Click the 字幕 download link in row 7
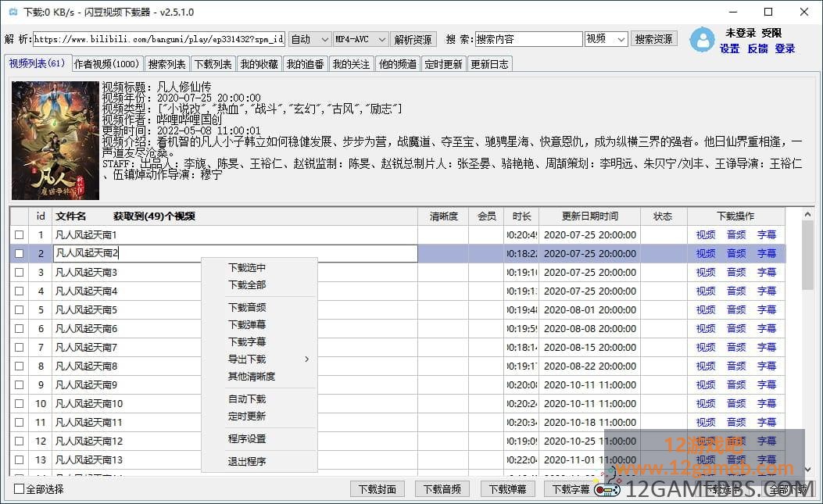823x504 pixels. pos(766,348)
